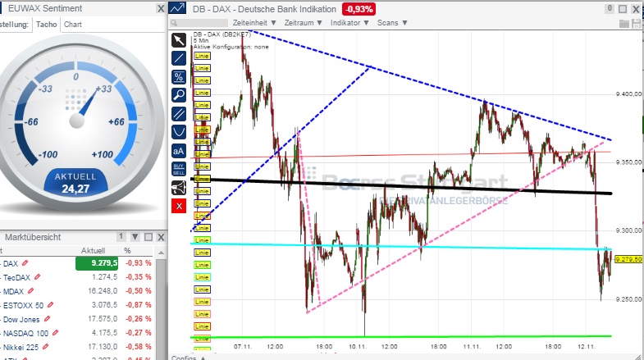
Task: Click the pencil icon next to DAX
Action: point(25,263)
